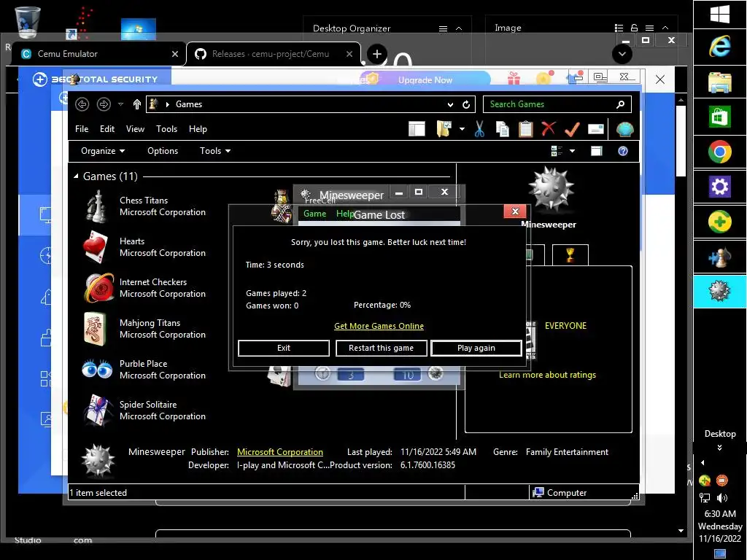This screenshot has height=560, width=747.
Task: Open Get More Games Online link
Action: pyautogui.click(x=379, y=326)
